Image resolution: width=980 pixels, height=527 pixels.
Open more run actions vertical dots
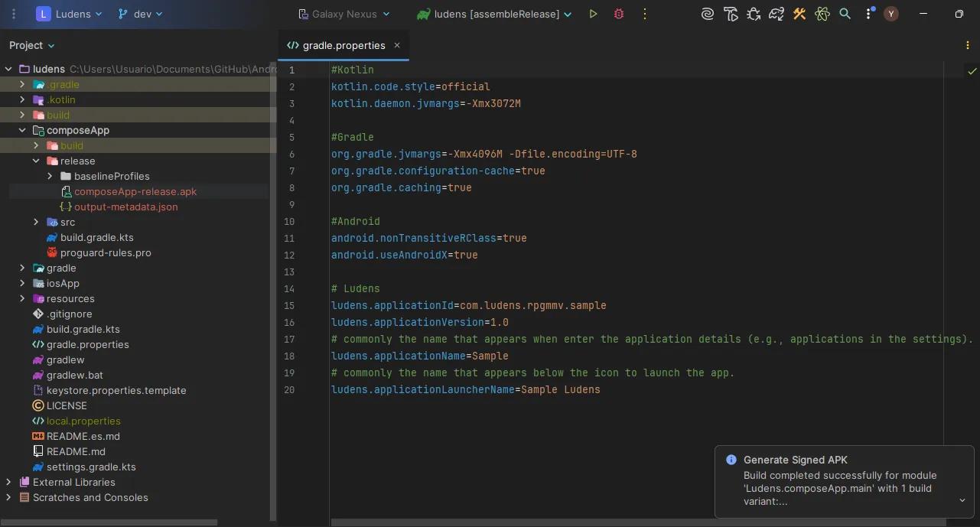coord(645,14)
